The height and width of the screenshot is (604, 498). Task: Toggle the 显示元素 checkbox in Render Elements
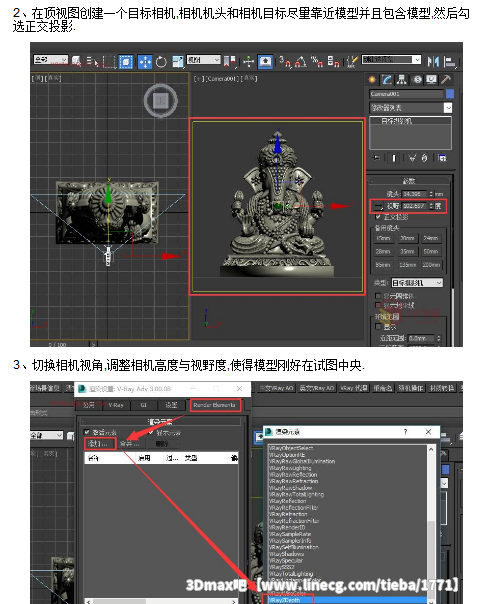151,433
